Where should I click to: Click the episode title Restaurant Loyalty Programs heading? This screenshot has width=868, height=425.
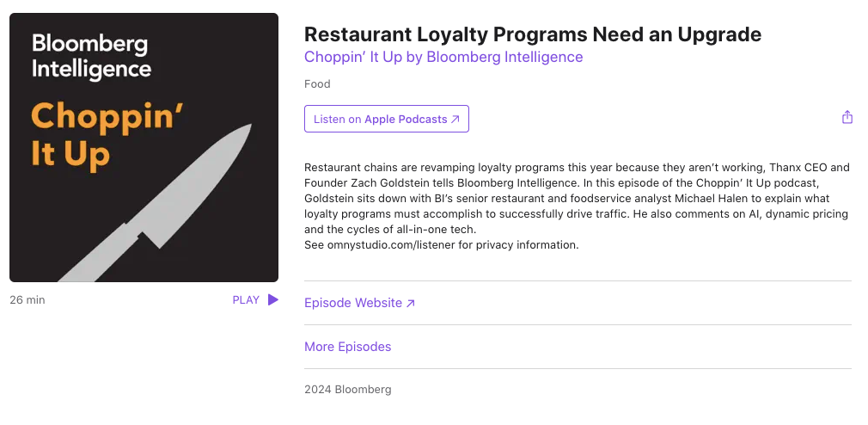click(x=533, y=34)
